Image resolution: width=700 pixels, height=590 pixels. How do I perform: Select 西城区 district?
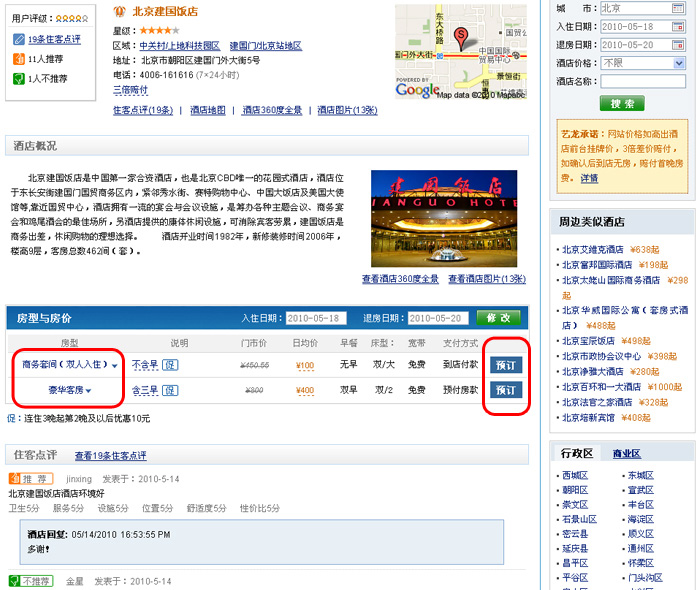pyautogui.click(x=575, y=475)
